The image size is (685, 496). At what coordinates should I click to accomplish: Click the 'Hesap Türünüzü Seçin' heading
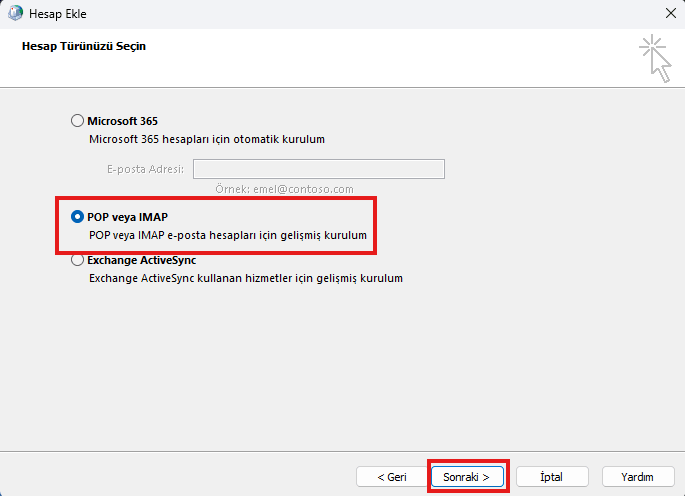click(84, 46)
